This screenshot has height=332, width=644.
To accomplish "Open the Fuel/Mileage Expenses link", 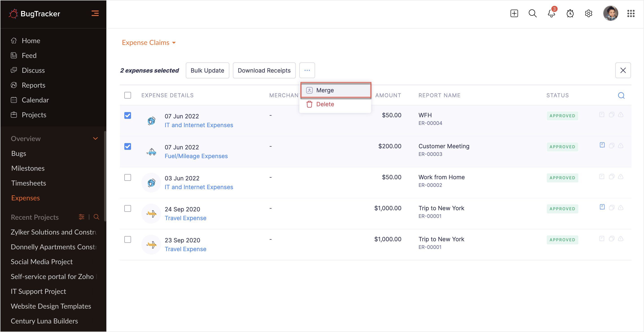I will [x=196, y=156].
